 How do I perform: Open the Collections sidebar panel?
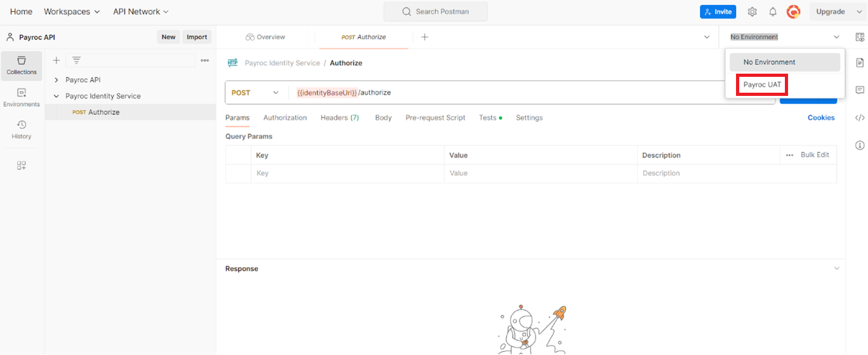[x=22, y=65]
